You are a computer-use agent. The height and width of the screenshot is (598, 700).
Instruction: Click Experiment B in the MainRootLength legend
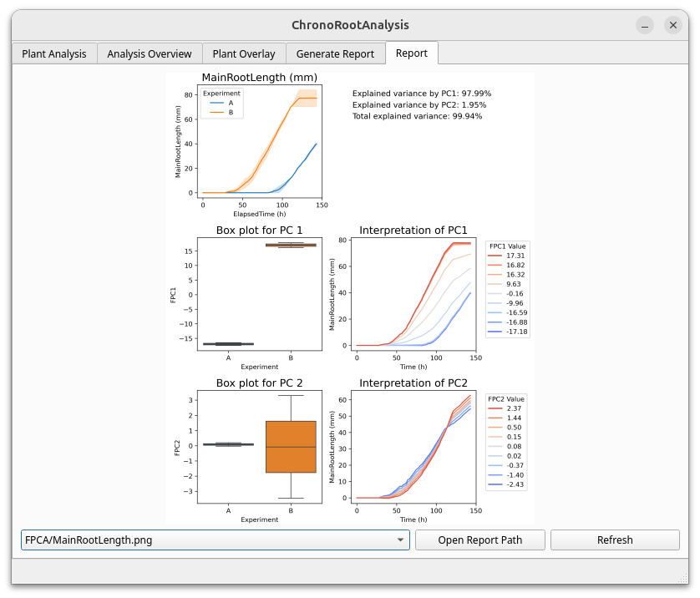(x=231, y=112)
